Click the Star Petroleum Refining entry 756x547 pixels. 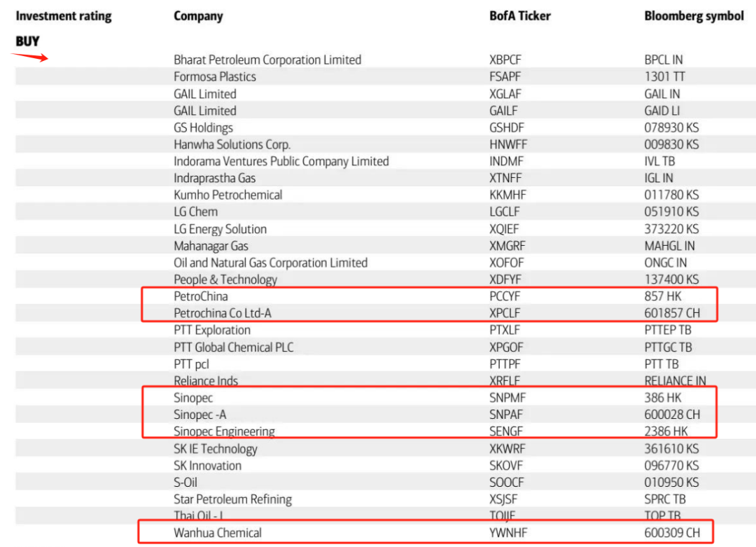point(232,499)
